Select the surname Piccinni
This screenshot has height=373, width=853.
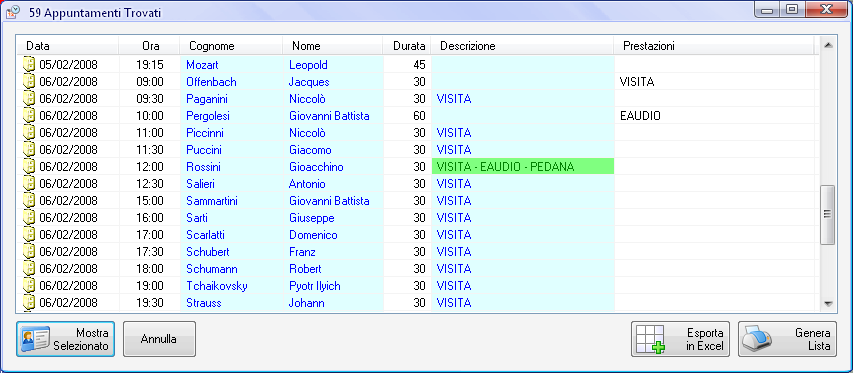(x=205, y=133)
